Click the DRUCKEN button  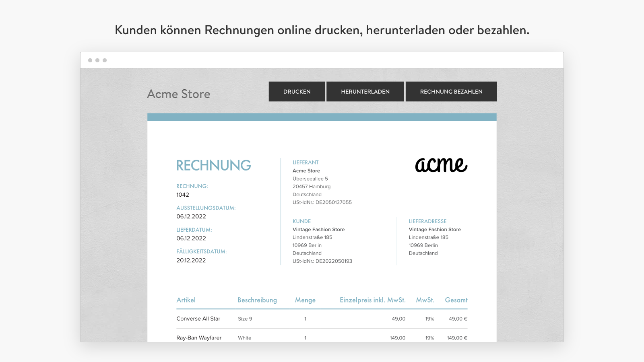pos(297,91)
